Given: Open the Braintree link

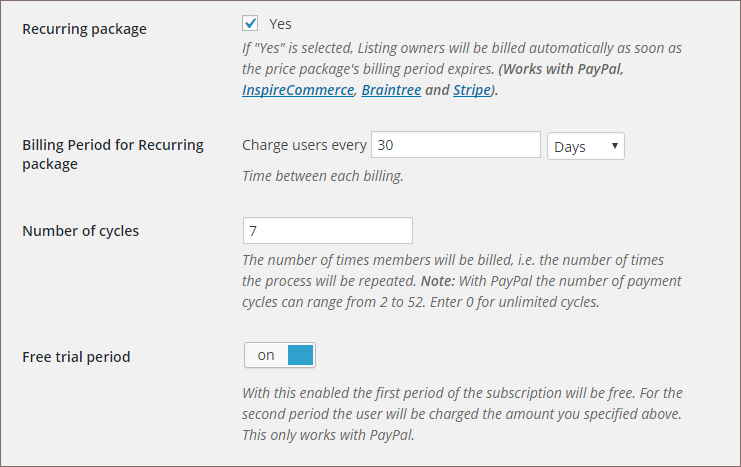Looking at the screenshot, I should [391, 90].
